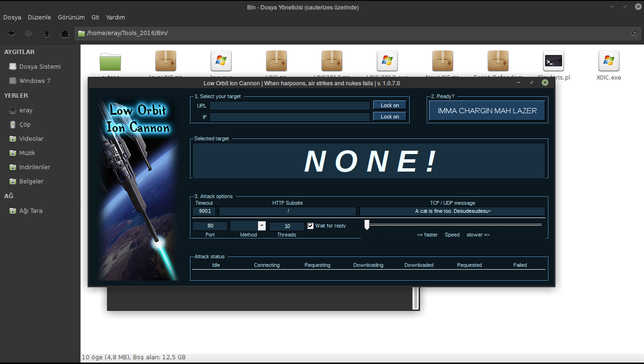Click Lock on beside the URL field

(390, 105)
